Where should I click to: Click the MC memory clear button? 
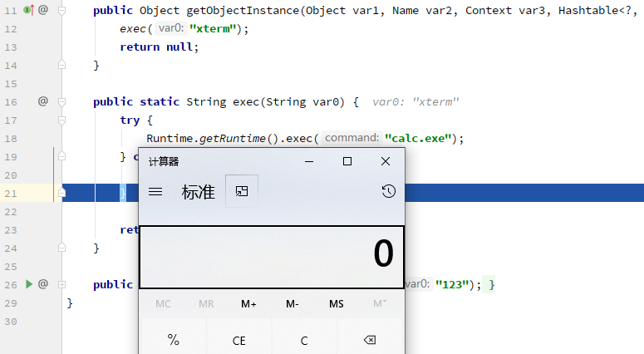(163, 304)
